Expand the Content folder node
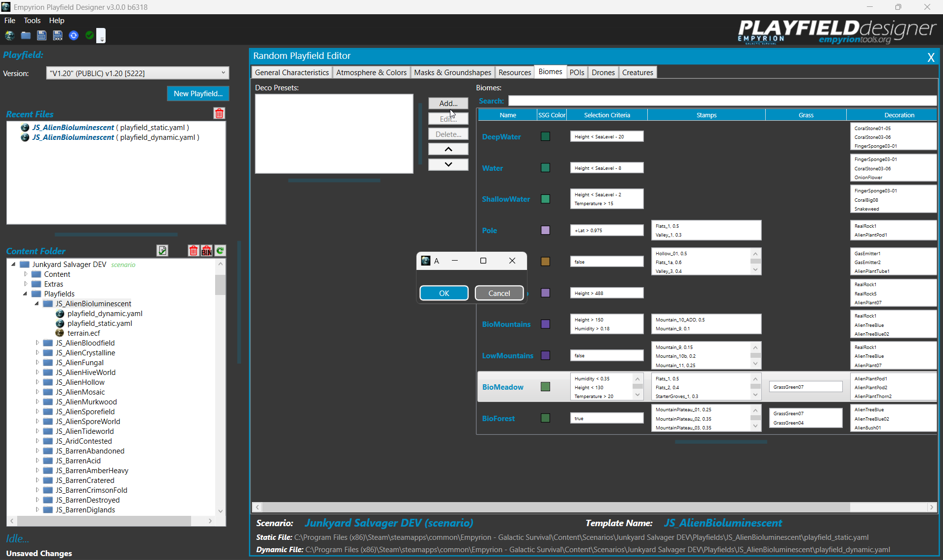This screenshot has width=943, height=560. coord(26,274)
